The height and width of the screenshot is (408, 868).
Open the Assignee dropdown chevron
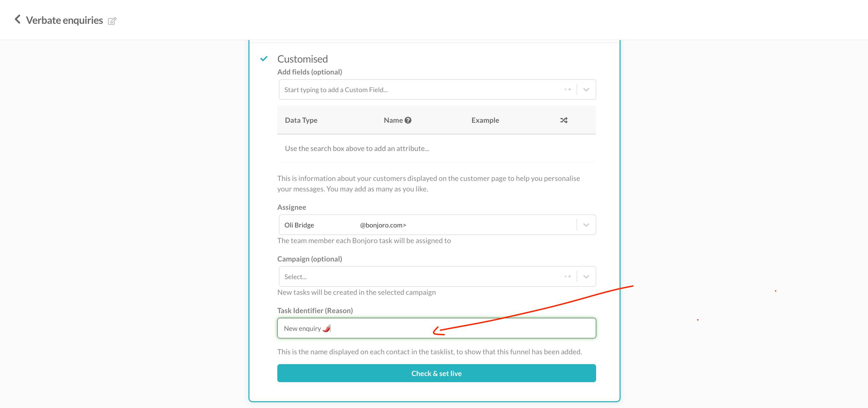click(586, 225)
